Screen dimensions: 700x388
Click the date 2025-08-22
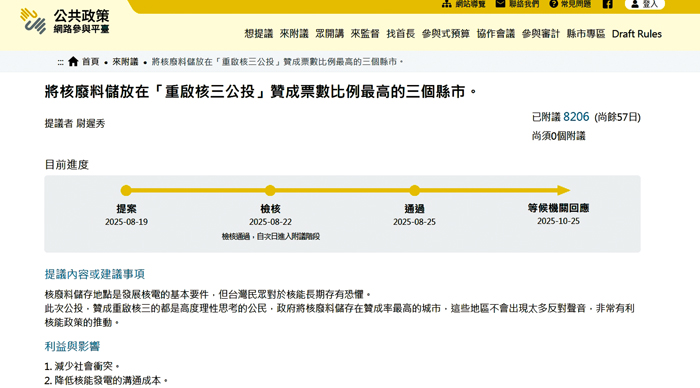271,222
